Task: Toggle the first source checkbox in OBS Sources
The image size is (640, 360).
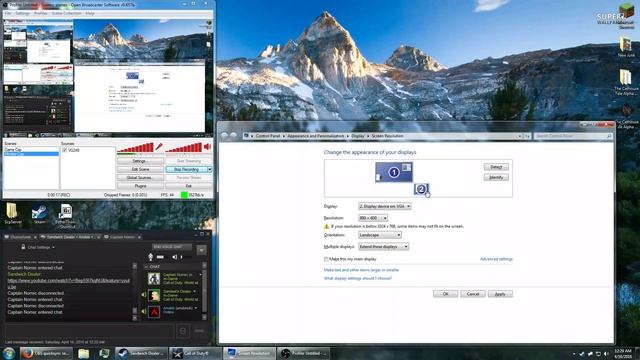Action: 64,150
